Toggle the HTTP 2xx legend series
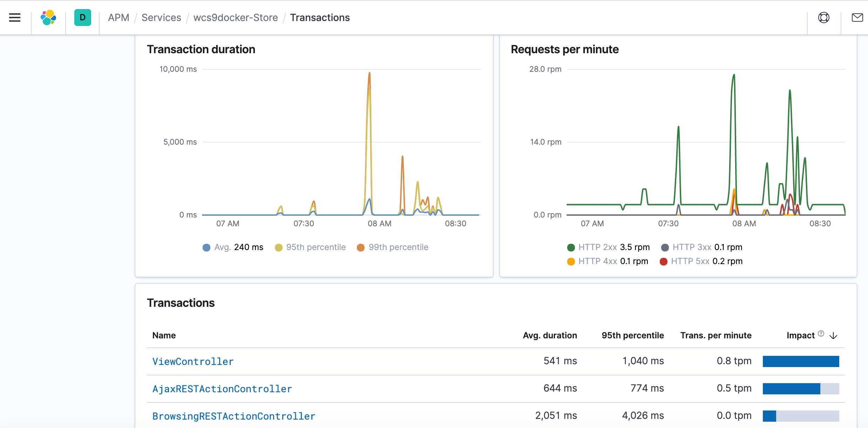 point(608,247)
